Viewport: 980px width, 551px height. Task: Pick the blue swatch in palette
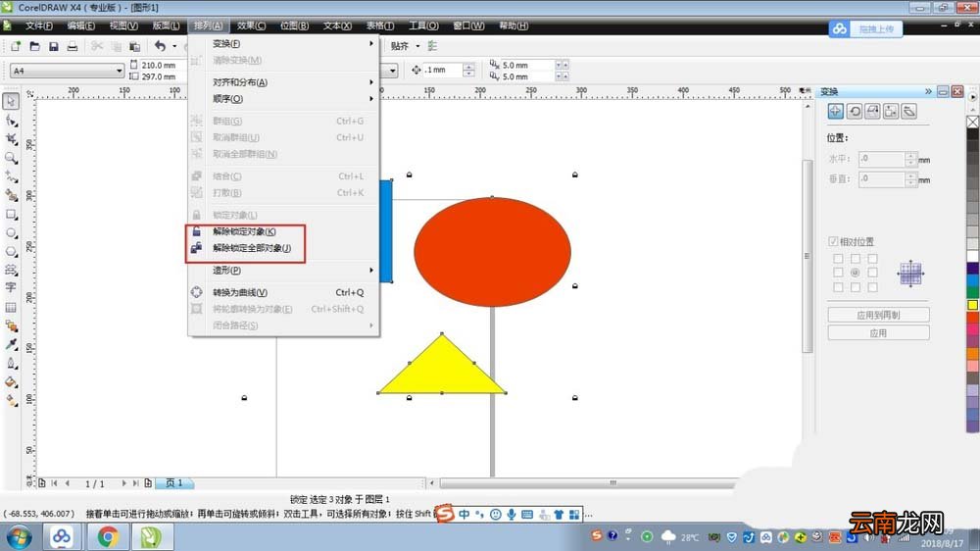click(972, 281)
